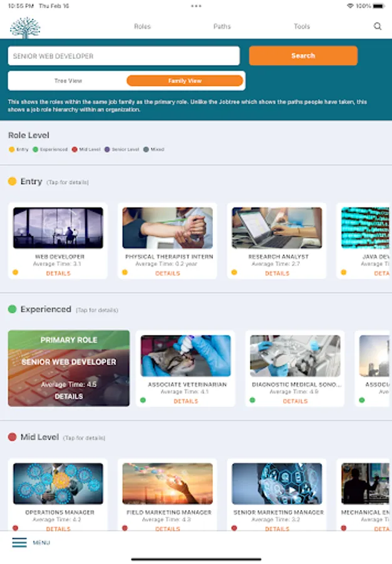Expand Entry section details
Screen dimensions: 392x564
point(68,182)
